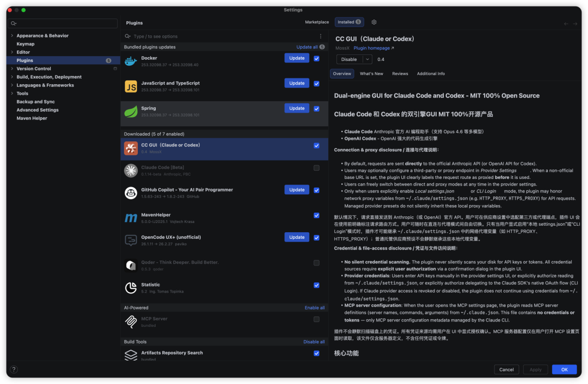588x384 pixels.
Task: Toggle the Spring plugin checkbox
Action: (316, 109)
